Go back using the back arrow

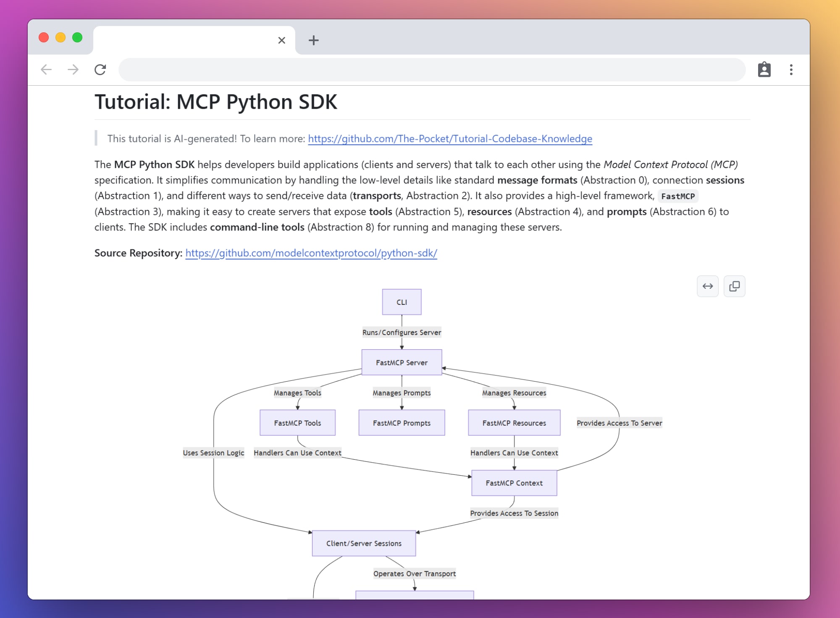[46, 70]
